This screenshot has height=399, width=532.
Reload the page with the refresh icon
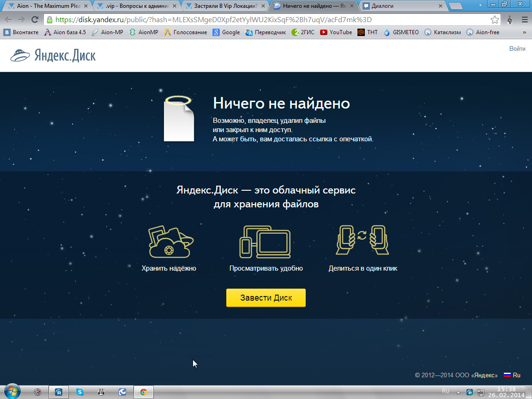click(x=35, y=20)
